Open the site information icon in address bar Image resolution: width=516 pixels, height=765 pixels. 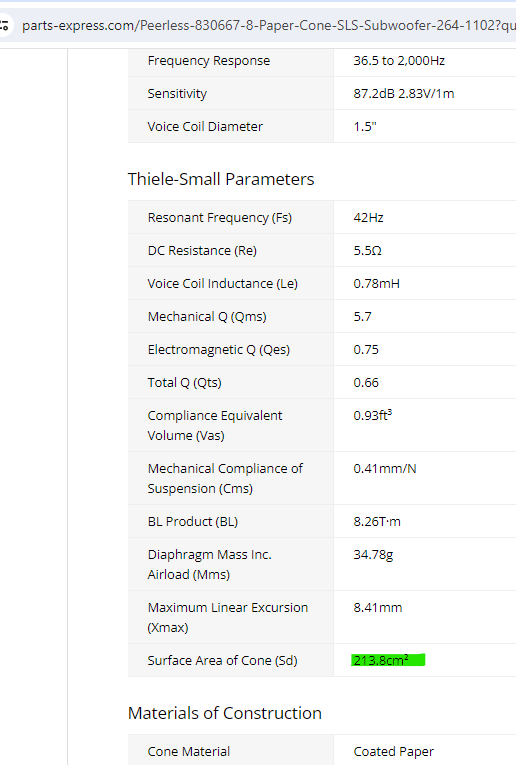(x=4, y=25)
